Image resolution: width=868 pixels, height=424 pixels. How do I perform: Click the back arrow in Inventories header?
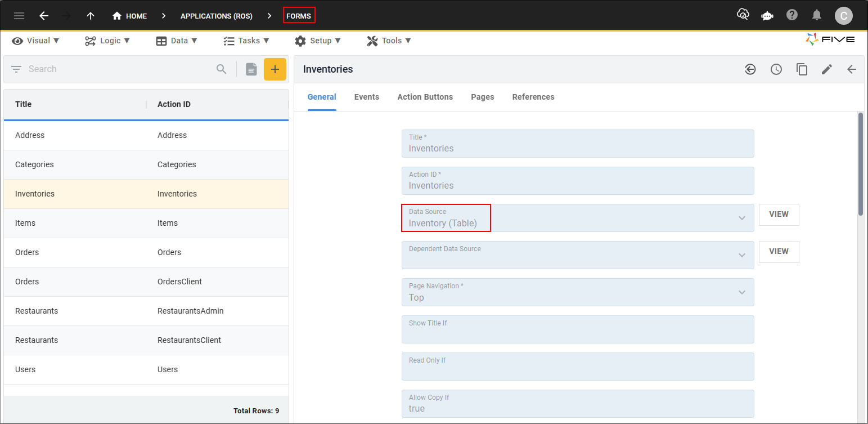pyautogui.click(x=852, y=69)
